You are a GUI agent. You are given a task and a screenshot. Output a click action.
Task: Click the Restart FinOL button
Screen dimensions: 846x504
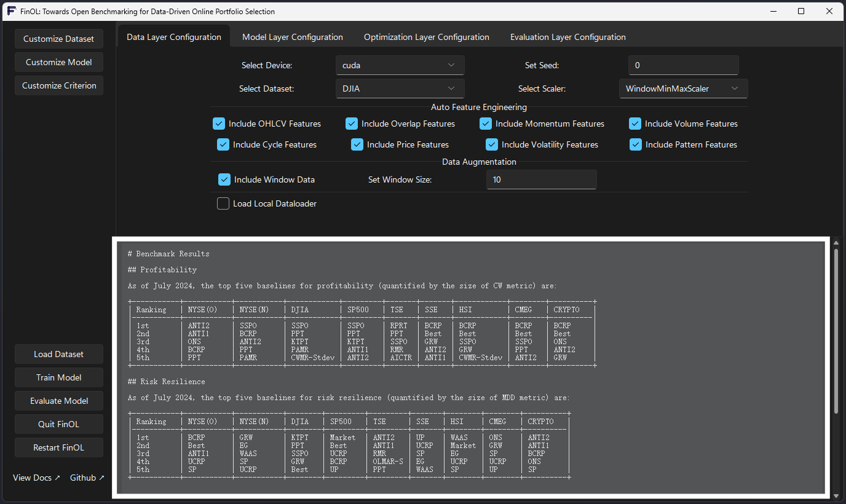pos(59,447)
